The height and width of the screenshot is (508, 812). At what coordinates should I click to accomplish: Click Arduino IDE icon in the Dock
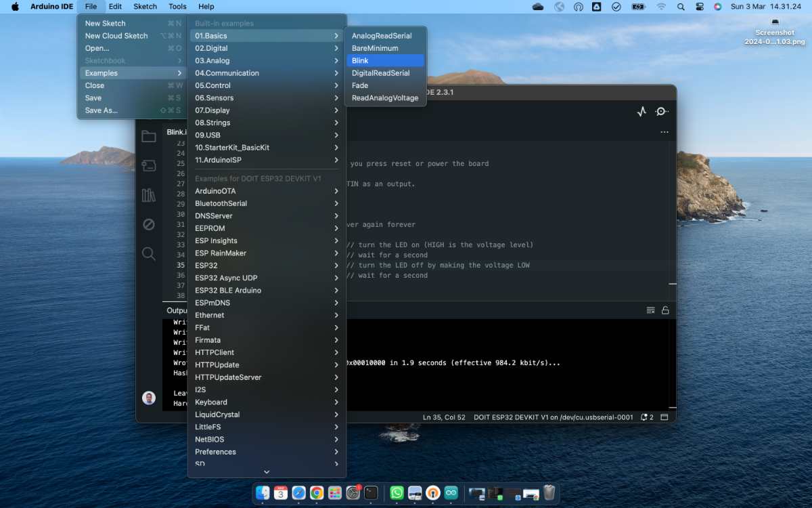tap(451, 493)
